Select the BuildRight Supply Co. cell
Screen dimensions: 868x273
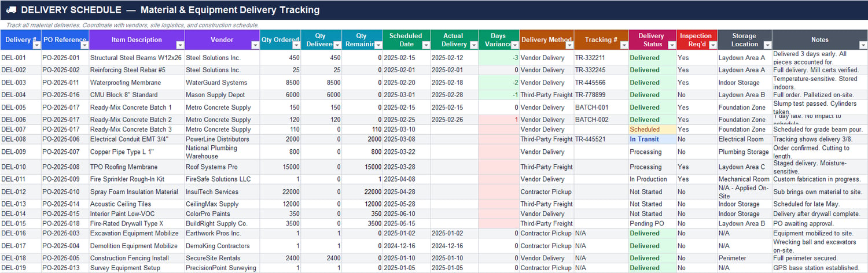[222, 224]
